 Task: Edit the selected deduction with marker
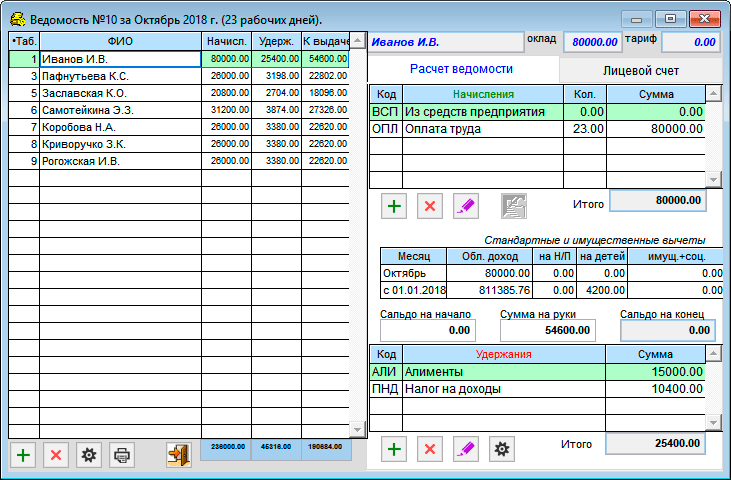tap(466, 449)
